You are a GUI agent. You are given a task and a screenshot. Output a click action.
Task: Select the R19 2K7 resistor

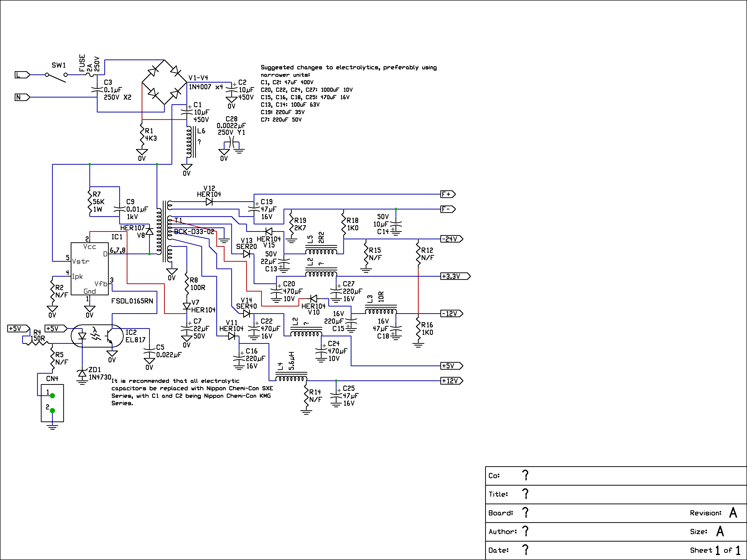pyautogui.click(x=291, y=224)
